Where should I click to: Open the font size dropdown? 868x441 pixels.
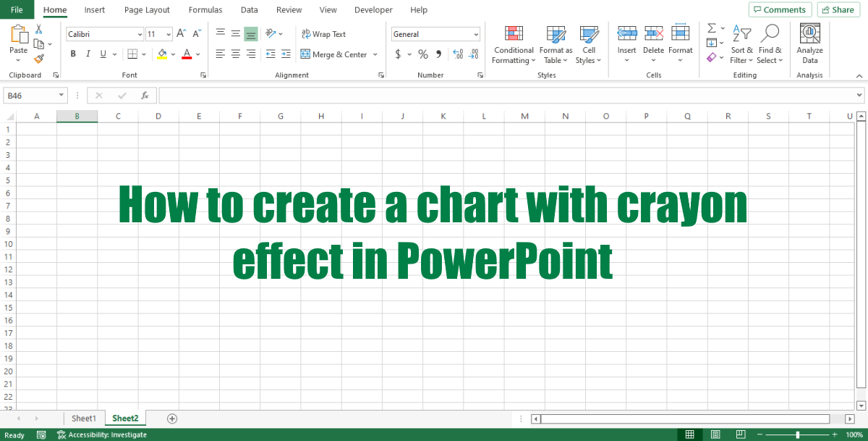(x=167, y=33)
